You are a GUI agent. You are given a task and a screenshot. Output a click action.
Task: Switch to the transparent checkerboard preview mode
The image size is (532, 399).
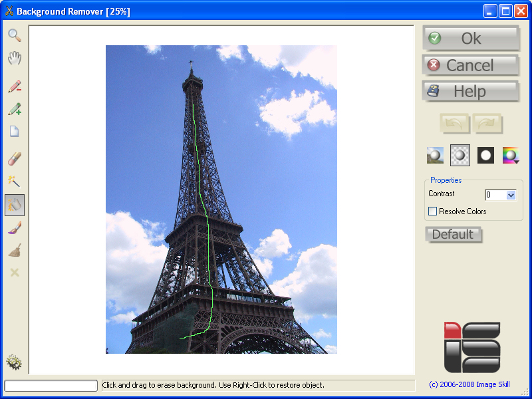tap(460, 155)
